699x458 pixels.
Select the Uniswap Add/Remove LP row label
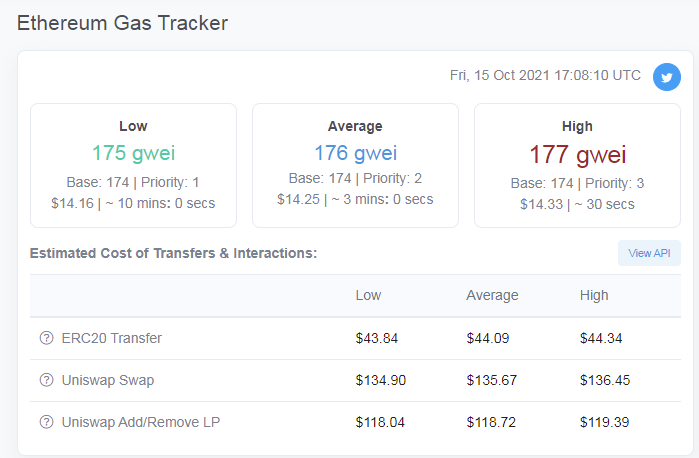[x=141, y=422]
